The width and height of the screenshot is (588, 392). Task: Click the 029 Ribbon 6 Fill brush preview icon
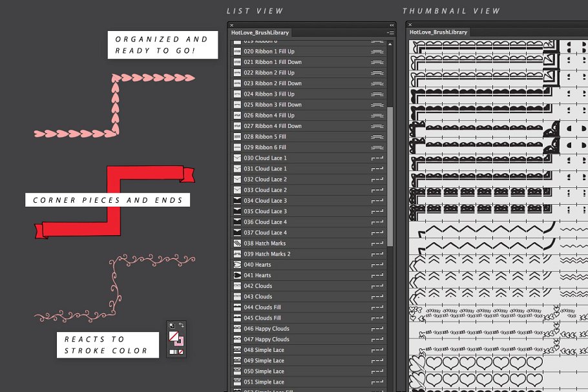coord(237,147)
